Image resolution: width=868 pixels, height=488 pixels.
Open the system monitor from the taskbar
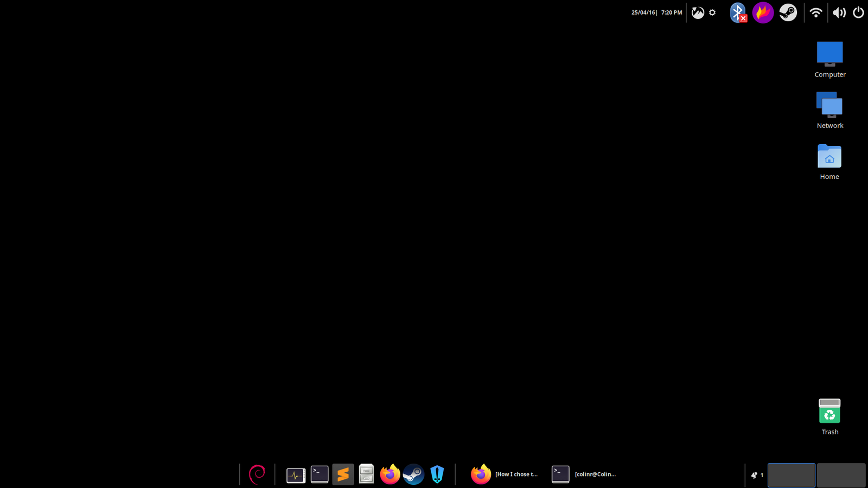coord(296,474)
